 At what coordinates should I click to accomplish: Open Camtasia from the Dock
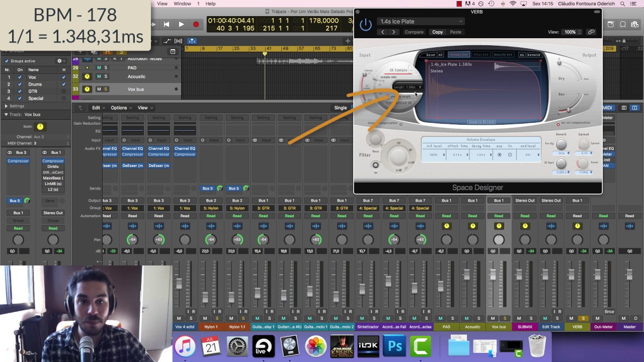tap(421, 346)
